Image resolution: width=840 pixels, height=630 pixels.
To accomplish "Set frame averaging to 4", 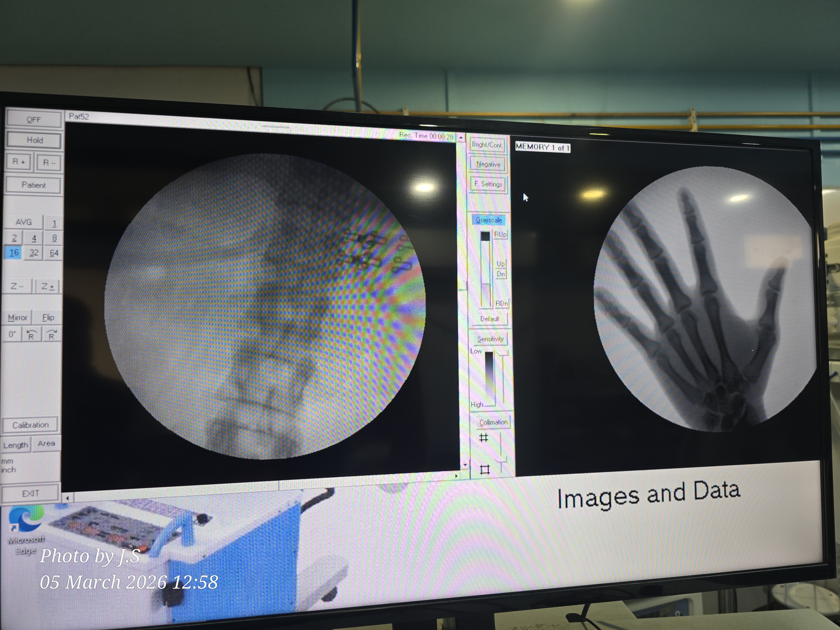I will coord(34,239).
